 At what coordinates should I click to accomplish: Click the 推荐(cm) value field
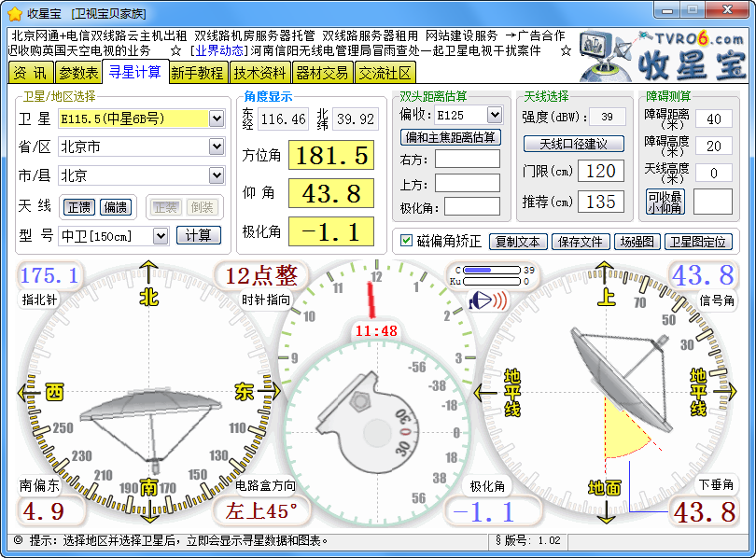pos(601,202)
